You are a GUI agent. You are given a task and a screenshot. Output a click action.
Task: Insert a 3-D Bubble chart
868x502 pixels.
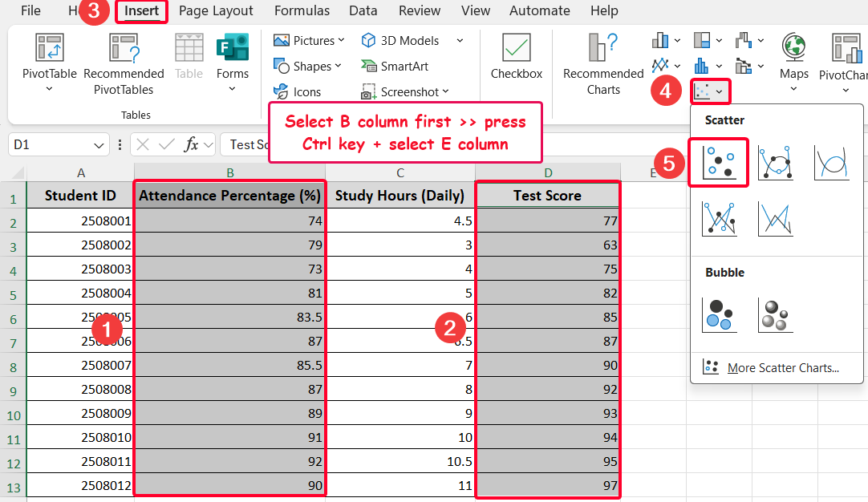point(775,314)
